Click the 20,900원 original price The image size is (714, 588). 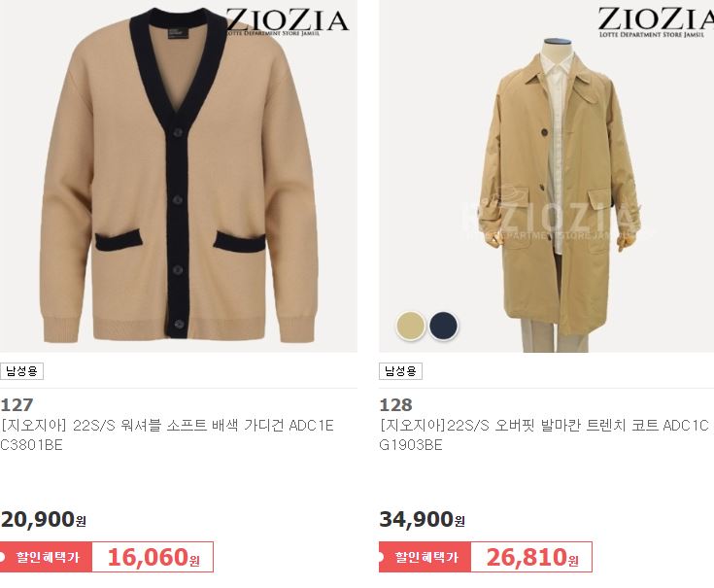(x=44, y=519)
